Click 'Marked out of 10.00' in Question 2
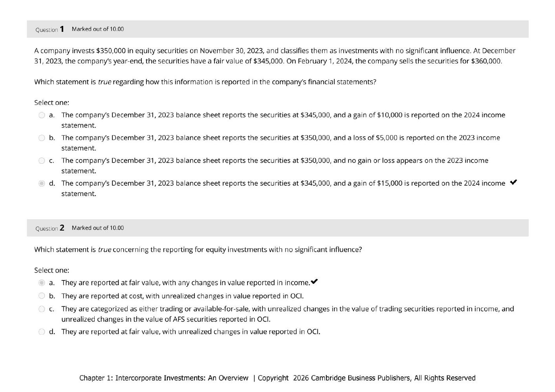555x392 pixels. (98, 228)
